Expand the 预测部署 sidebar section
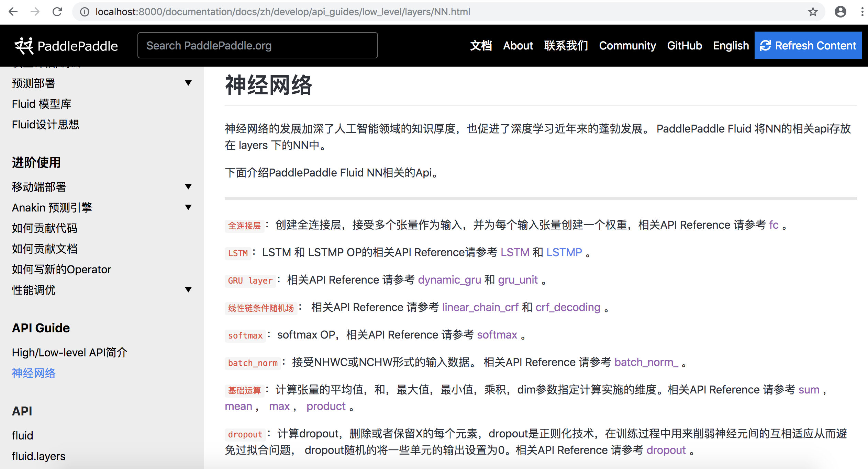 click(188, 83)
